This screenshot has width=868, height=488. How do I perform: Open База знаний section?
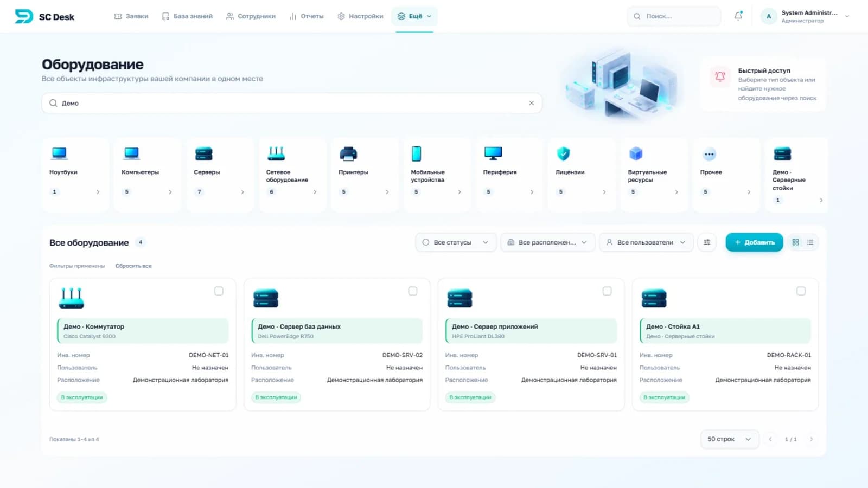point(187,16)
